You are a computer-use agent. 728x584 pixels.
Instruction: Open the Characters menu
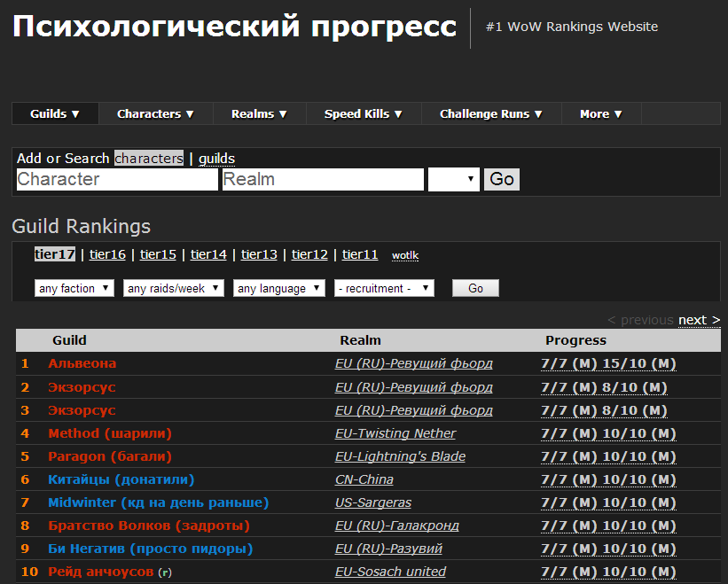tap(155, 113)
